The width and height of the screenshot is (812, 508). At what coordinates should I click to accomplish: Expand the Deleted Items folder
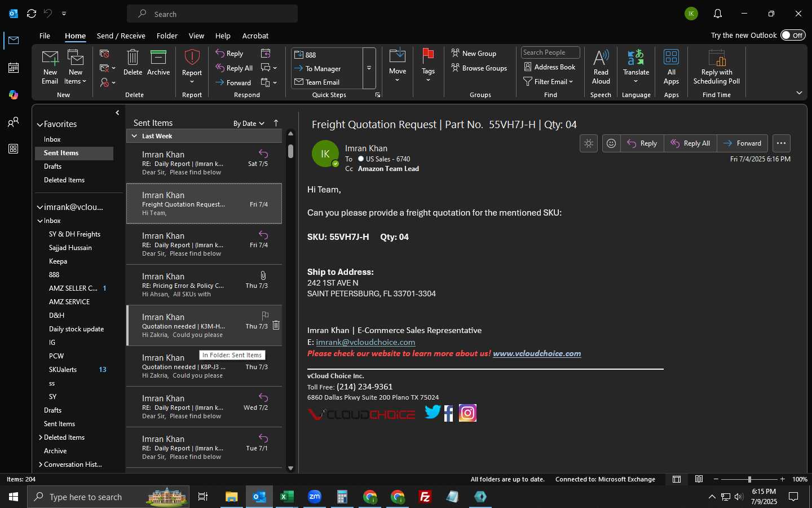click(41, 437)
